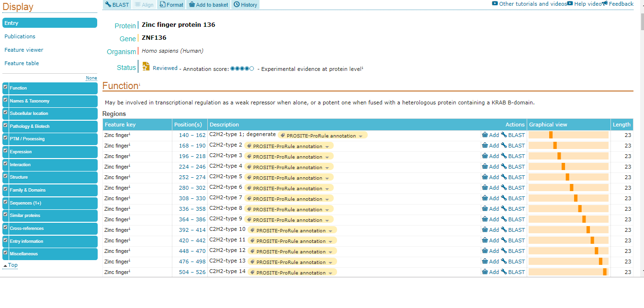Viewport: 644px width, 308px height.
Task: Expand PROSITE-ProRule annotation for C2H2-type 3
Action: point(289,157)
